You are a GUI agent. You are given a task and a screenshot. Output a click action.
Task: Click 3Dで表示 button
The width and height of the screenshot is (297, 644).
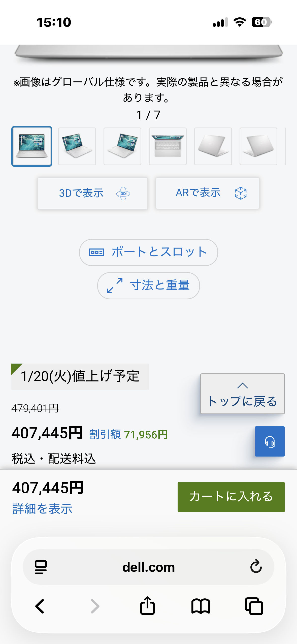[x=92, y=194]
